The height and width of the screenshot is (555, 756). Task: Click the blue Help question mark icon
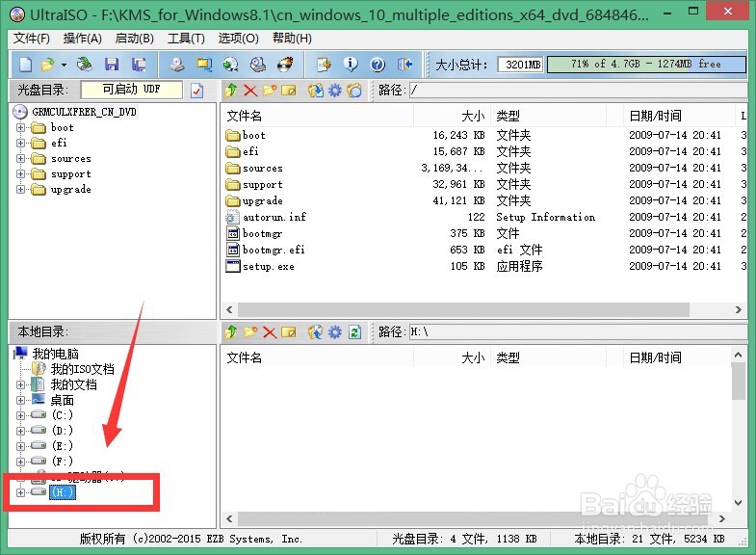click(x=378, y=65)
